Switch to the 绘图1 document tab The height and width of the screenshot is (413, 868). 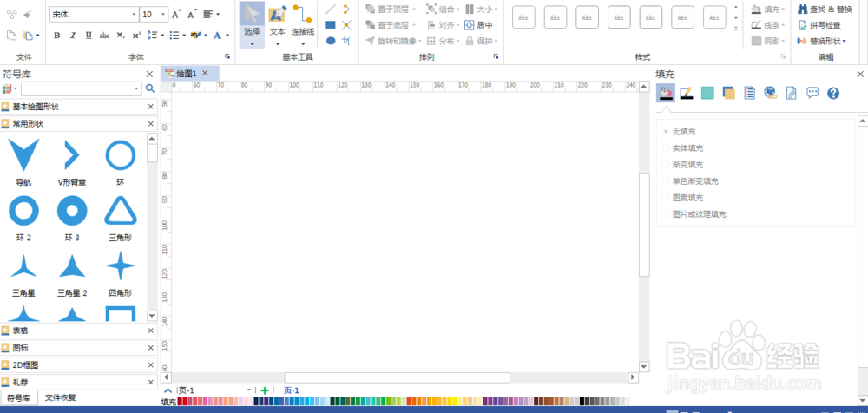187,73
